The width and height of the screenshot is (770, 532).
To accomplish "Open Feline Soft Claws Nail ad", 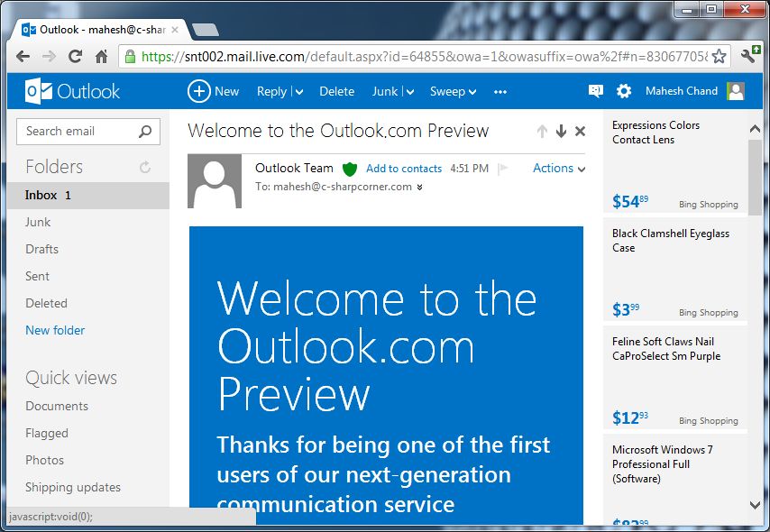I will 675,378.
